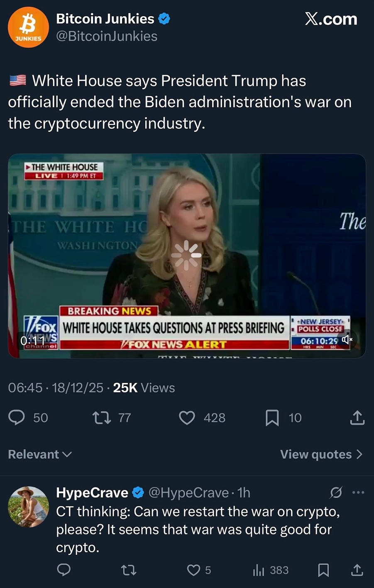The image size is (374, 588).
Task: Reply to the Bitcoin Junkies post
Action: point(17,417)
